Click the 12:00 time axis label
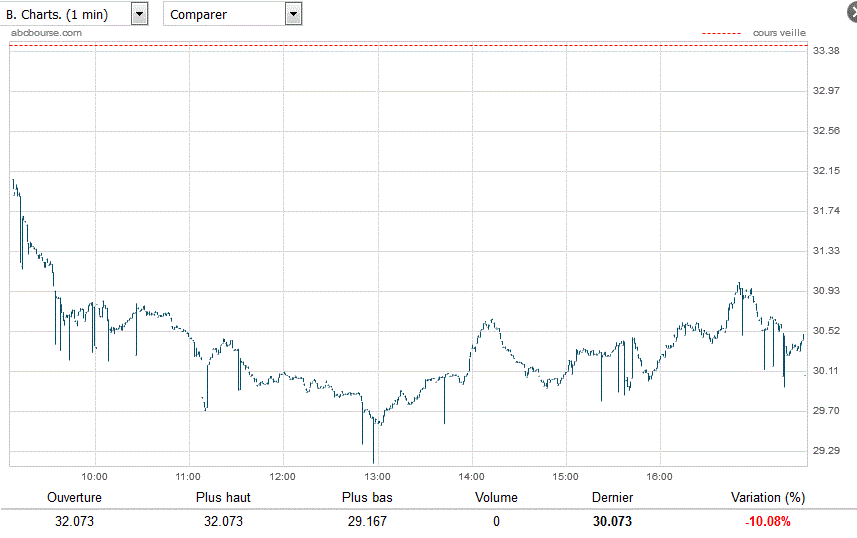The height and width of the screenshot is (538, 857). click(283, 477)
